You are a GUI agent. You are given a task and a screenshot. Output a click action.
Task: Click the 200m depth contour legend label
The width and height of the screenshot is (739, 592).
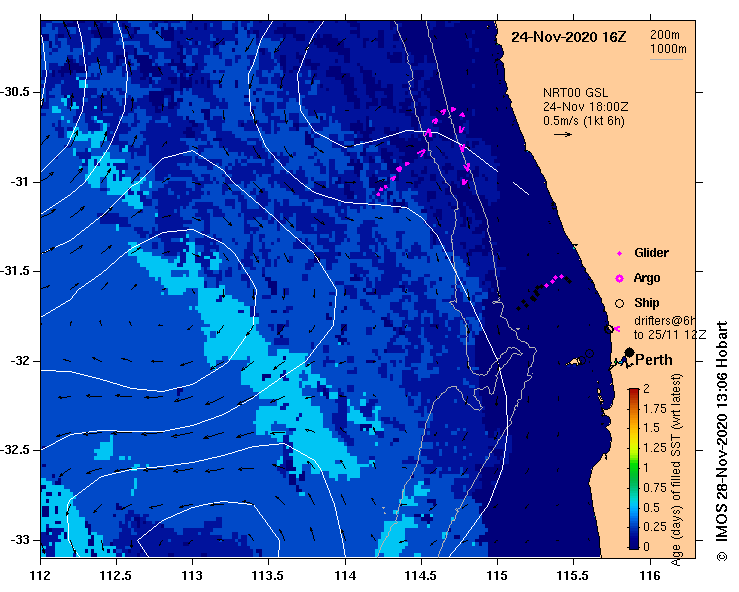(665, 34)
